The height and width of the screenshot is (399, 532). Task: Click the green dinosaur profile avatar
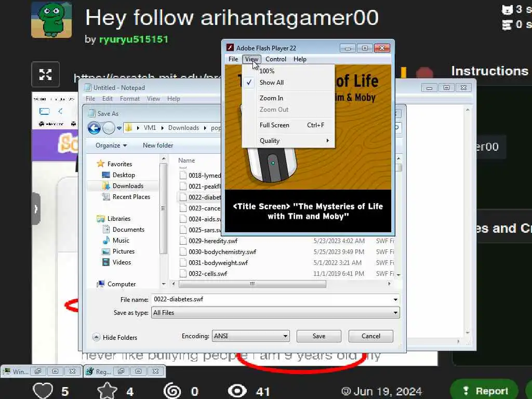pos(51,20)
